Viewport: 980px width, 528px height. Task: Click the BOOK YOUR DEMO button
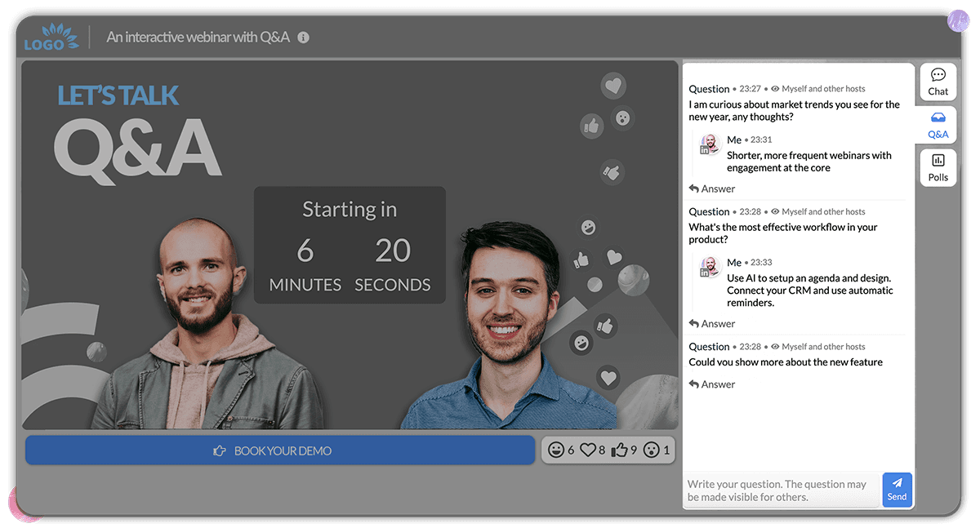(x=280, y=450)
